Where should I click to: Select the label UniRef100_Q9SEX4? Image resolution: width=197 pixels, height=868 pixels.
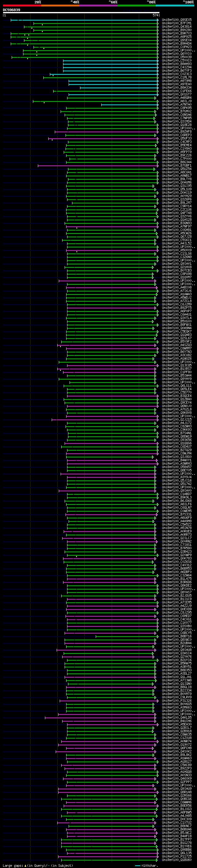(x=177, y=40)
